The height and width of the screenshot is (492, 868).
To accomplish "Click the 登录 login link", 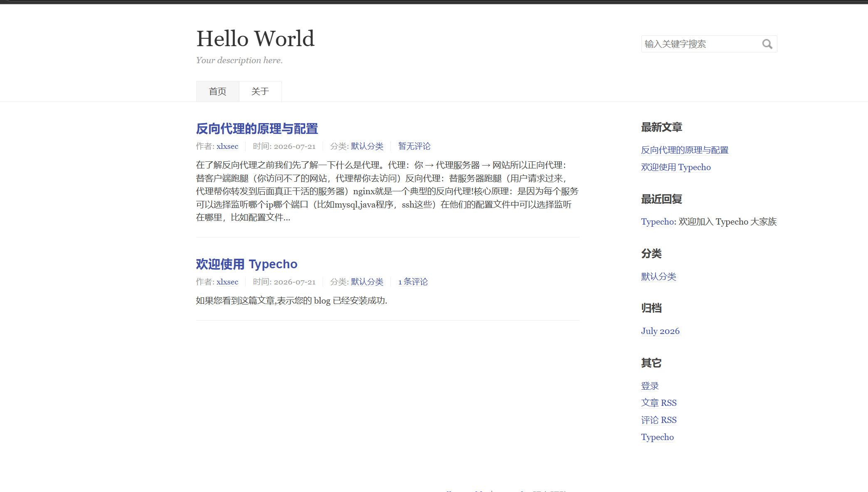I will coord(650,386).
